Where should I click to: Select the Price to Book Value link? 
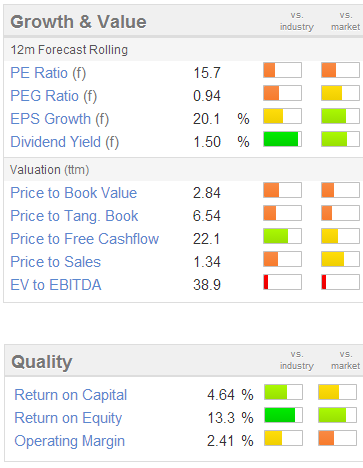point(74,193)
